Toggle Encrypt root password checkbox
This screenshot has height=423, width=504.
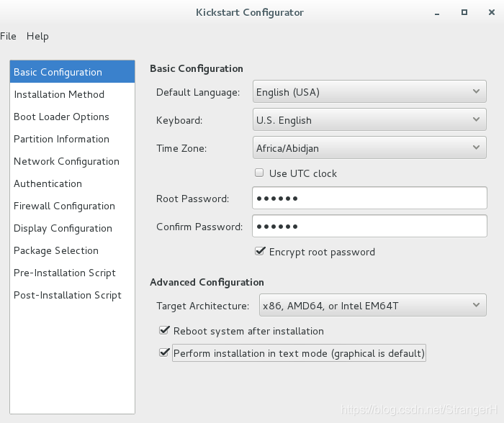coord(260,251)
